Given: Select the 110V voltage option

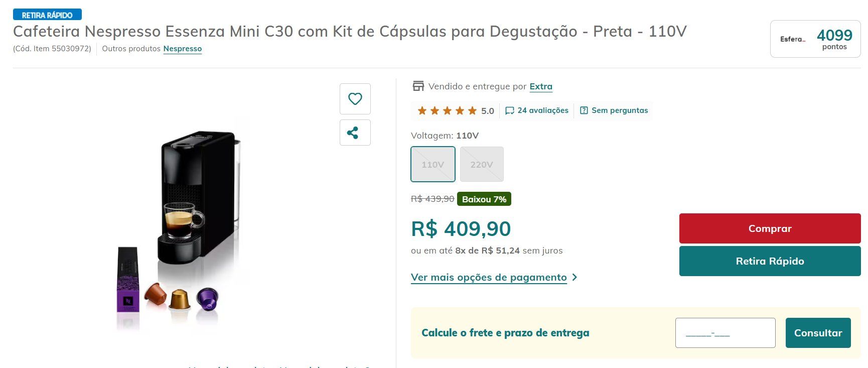Looking at the screenshot, I should 433,164.
